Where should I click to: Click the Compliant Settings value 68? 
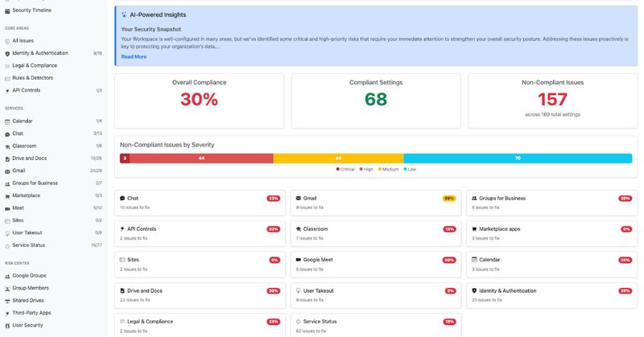376,100
